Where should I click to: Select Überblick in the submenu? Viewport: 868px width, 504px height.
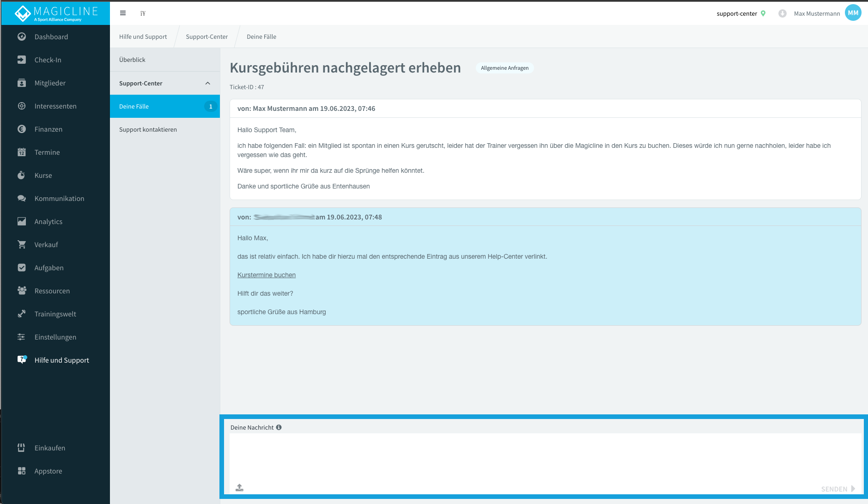point(132,60)
